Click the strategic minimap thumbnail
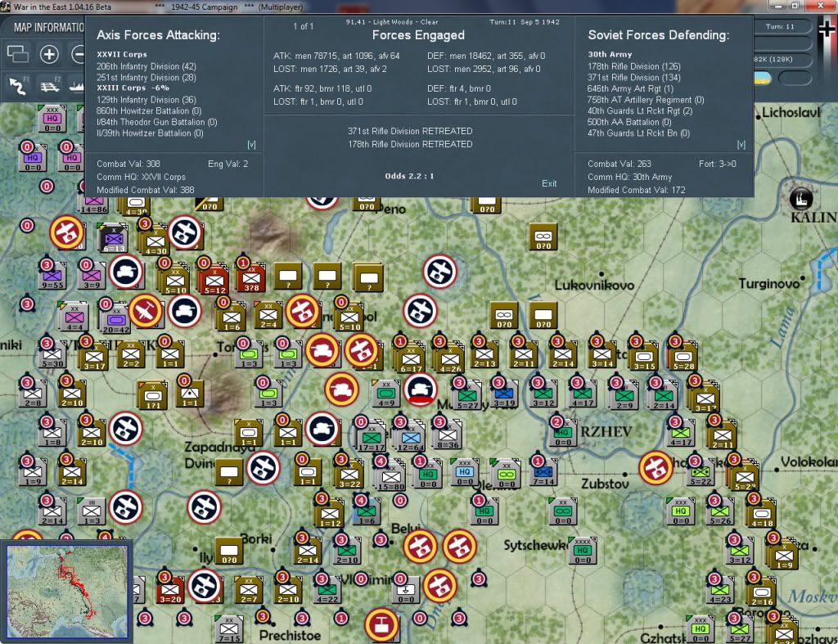The width and height of the screenshot is (838, 644). point(67,592)
